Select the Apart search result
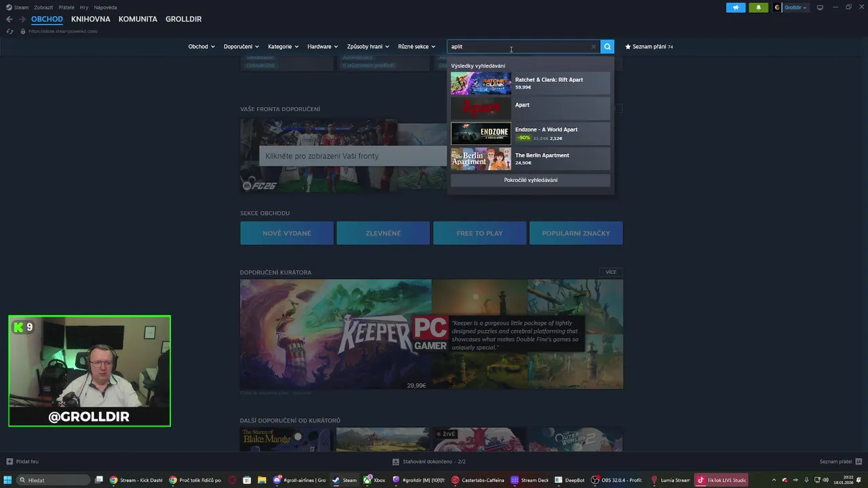868x488 pixels. pyautogui.click(x=530, y=108)
